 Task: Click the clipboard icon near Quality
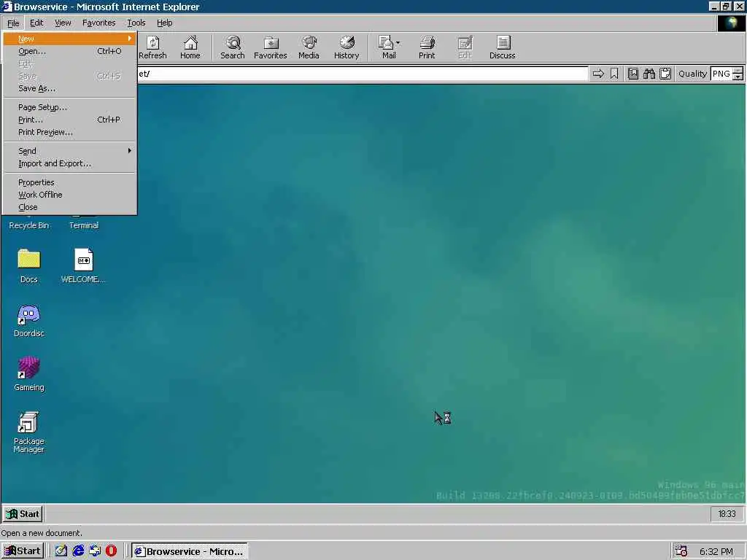[665, 74]
